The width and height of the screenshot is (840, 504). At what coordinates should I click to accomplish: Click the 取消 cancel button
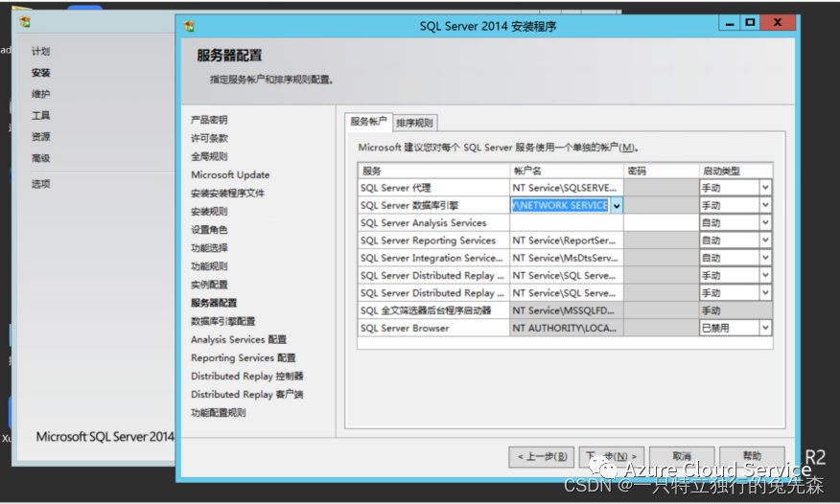tap(682, 456)
